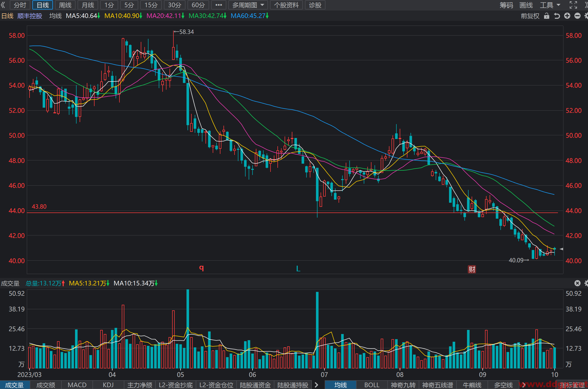Click the red q event marker

pyautogui.click(x=201, y=268)
